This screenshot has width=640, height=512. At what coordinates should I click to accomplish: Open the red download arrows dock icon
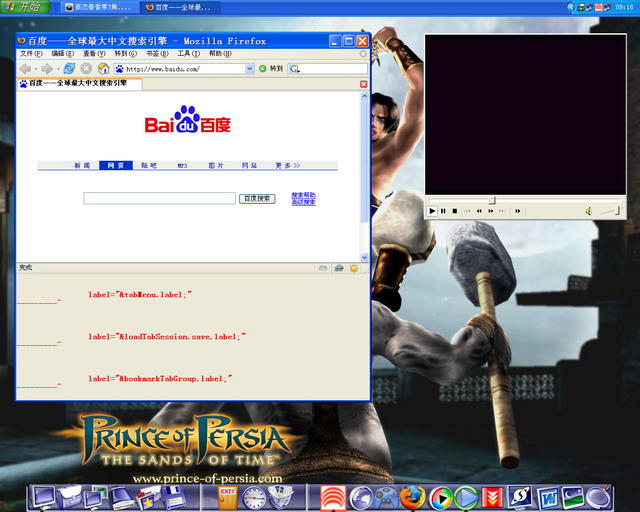click(492, 498)
